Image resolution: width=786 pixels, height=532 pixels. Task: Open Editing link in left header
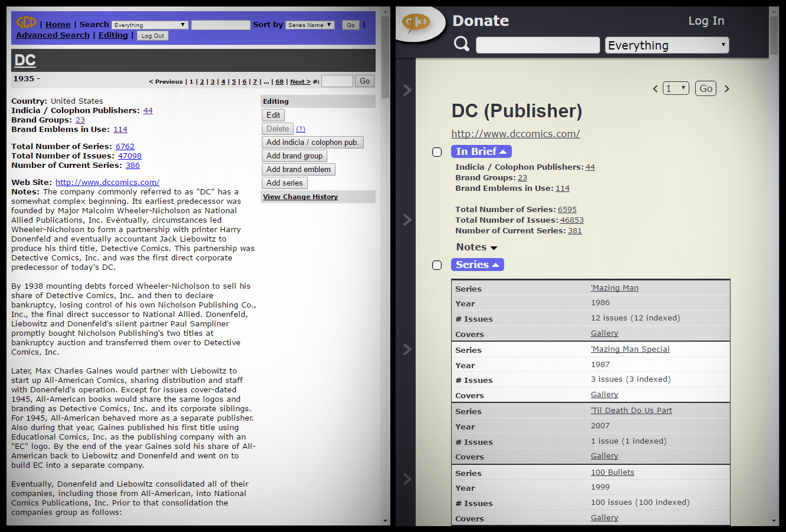click(113, 35)
